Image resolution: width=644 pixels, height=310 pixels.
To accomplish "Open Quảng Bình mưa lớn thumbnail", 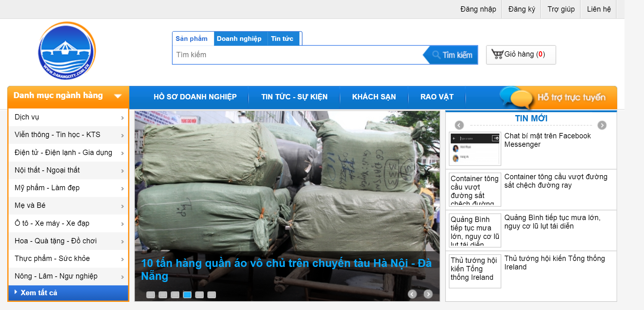I will tap(475, 230).
